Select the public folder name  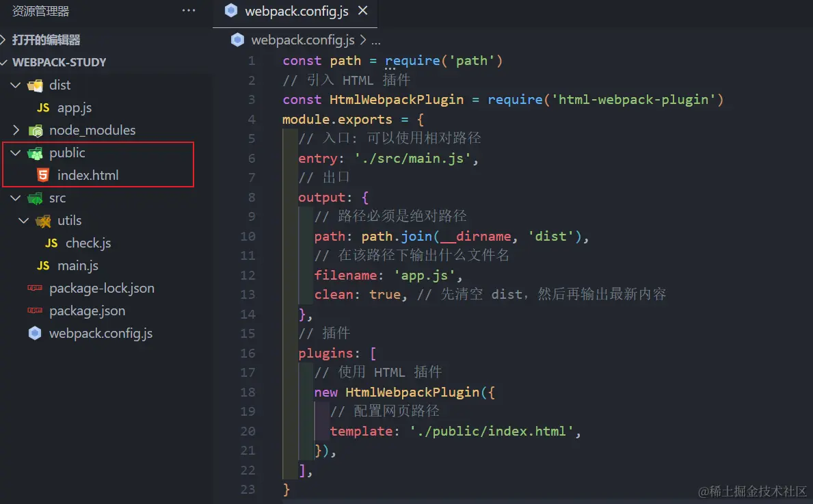(x=67, y=153)
